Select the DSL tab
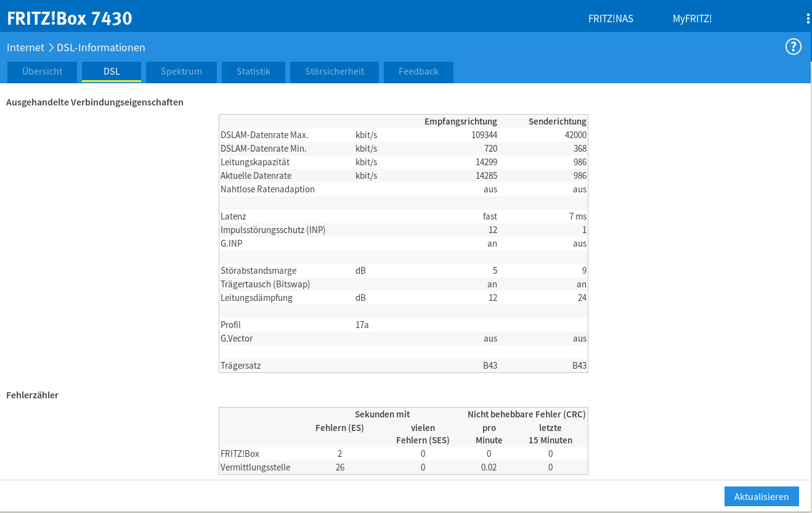812x513 pixels. [112, 72]
